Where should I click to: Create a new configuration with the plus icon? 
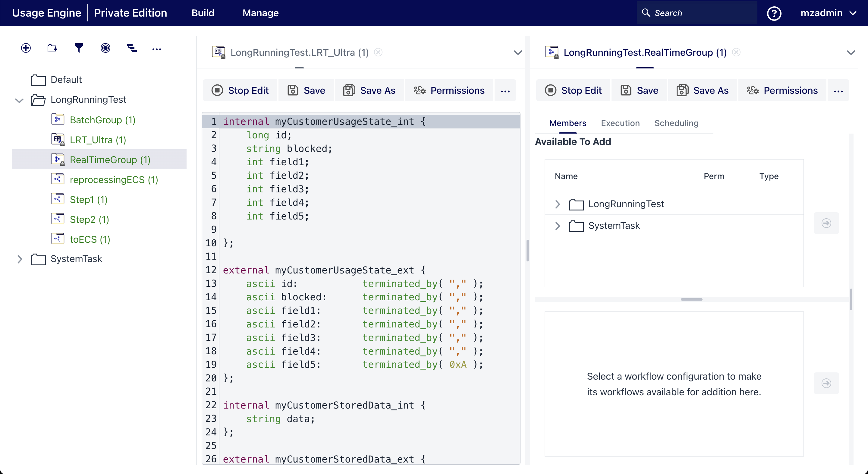pyautogui.click(x=26, y=48)
